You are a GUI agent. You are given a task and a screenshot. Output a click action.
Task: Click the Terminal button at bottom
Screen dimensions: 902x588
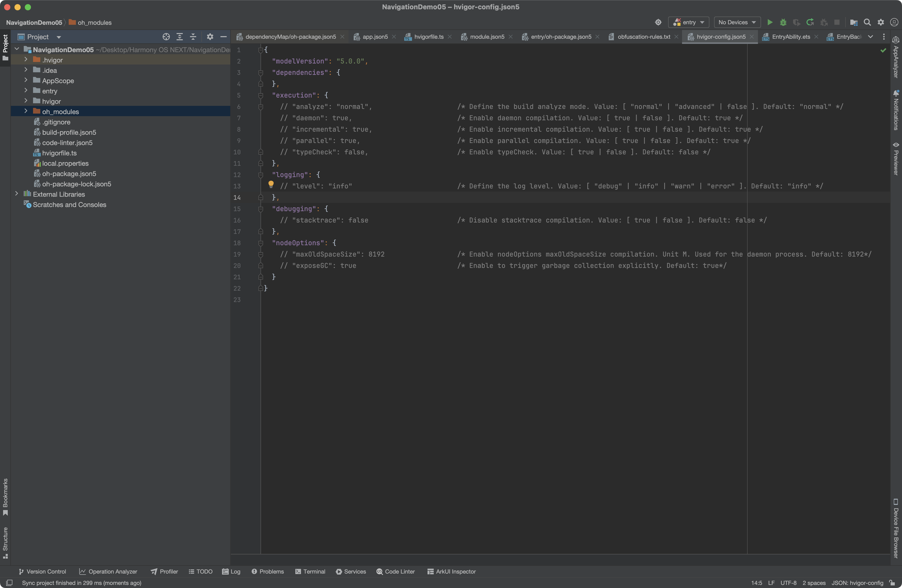click(312, 571)
